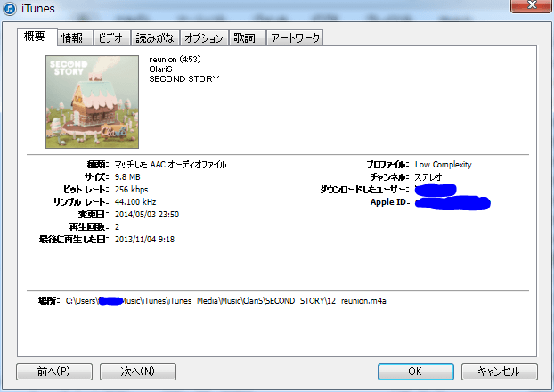Click the 次へ(N) button
This screenshot has height=392, width=554.
(x=138, y=372)
